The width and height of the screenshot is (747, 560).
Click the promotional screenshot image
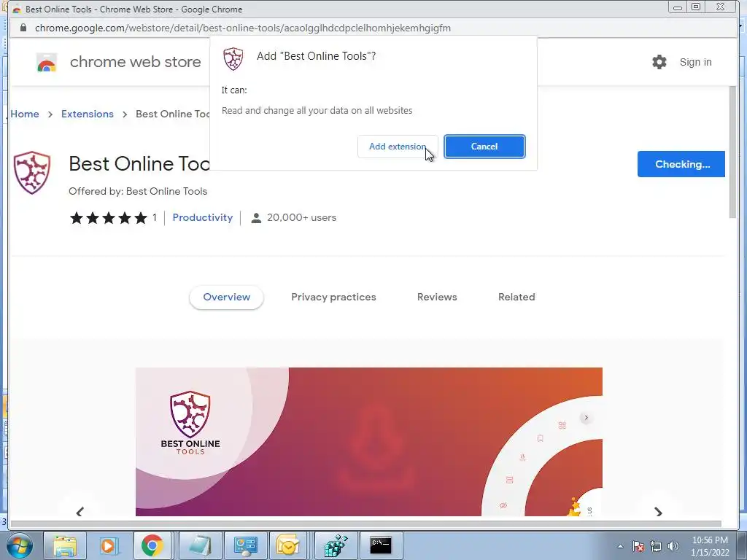368,441
